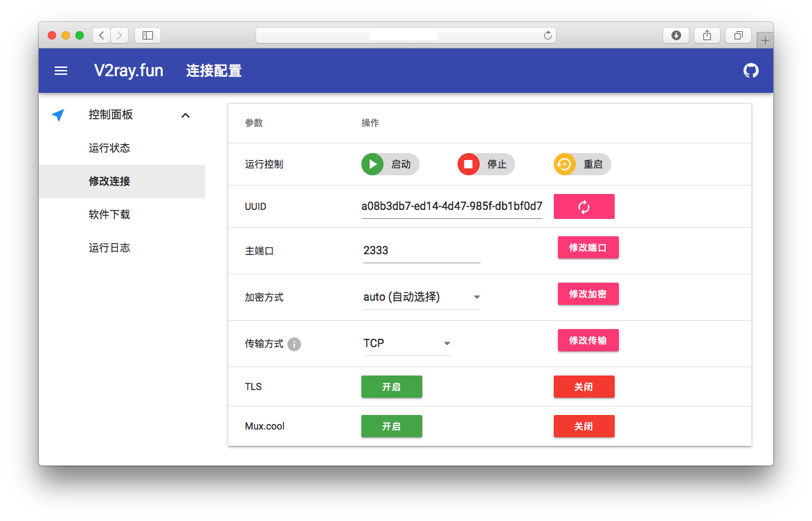This screenshot has height=521, width=812.
Task: Enable TLS with green 开启 button
Action: click(392, 387)
